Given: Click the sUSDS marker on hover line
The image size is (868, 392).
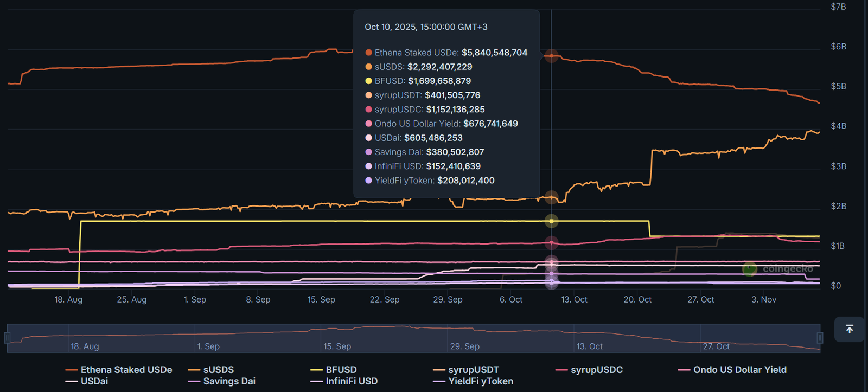Looking at the screenshot, I should (551, 198).
